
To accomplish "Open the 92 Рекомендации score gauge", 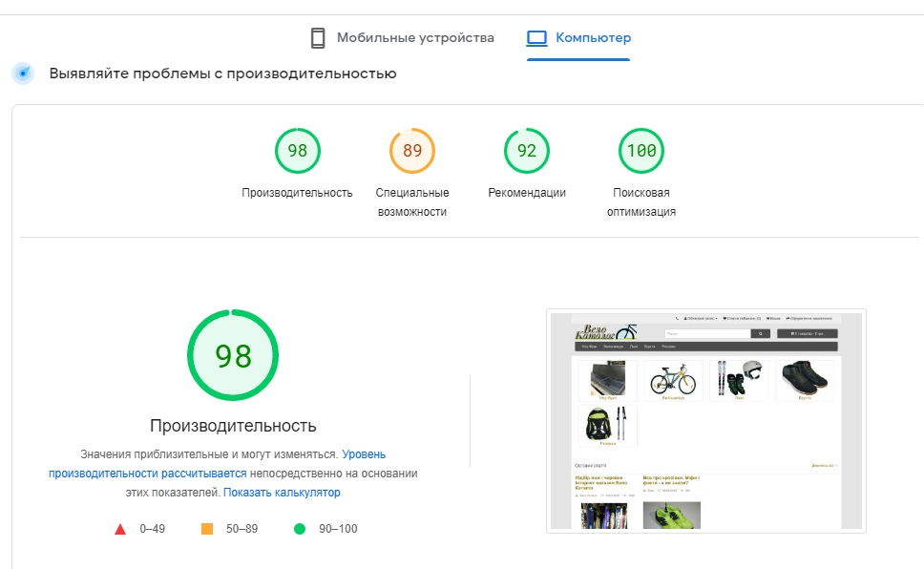I will (x=527, y=151).
